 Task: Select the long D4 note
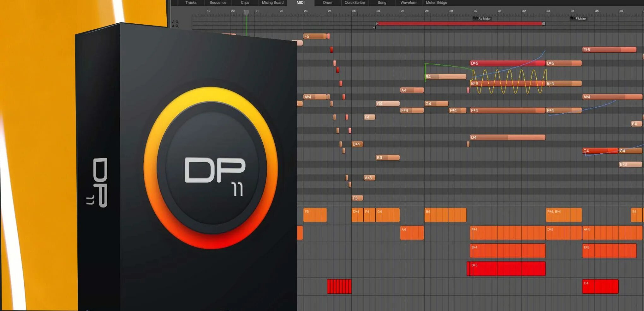[508, 137]
